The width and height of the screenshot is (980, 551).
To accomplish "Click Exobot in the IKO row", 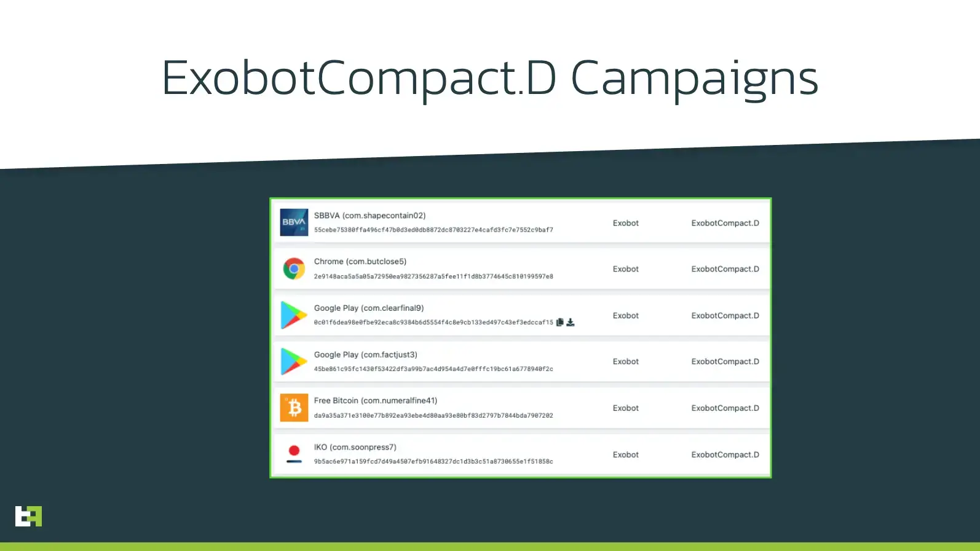I will (626, 455).
